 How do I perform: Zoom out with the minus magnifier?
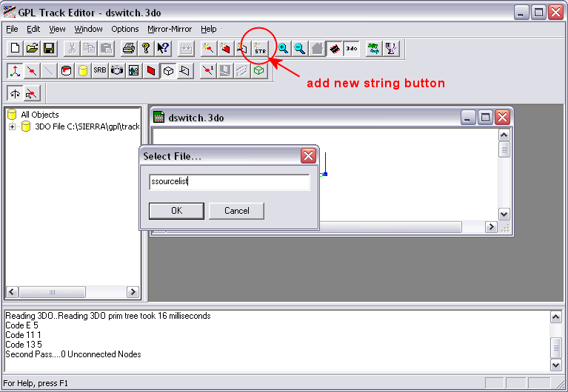coord(299,49)
